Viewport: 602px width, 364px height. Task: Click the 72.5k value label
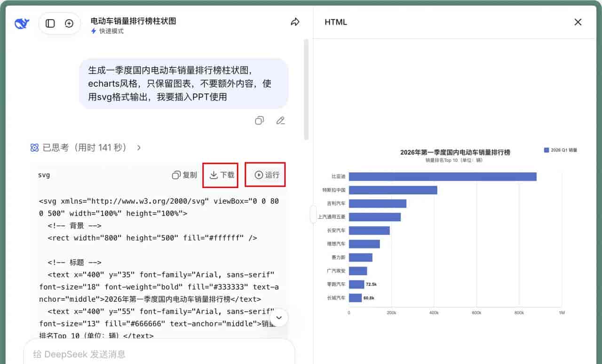(372, 285)
